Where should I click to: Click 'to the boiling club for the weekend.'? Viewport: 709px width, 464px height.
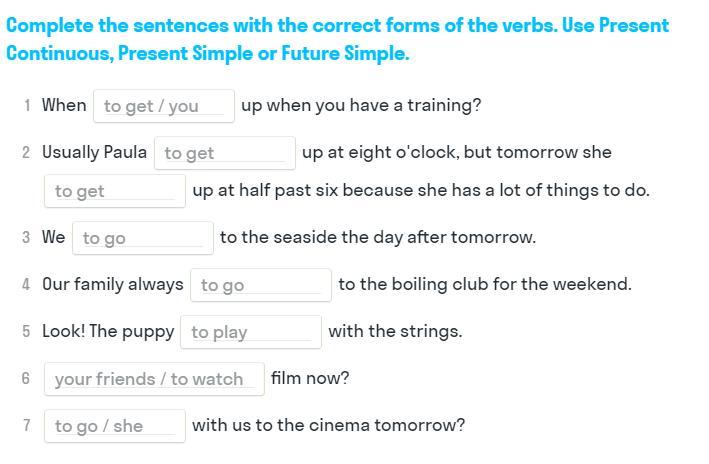pyautogui.click(x=485, y=284)
